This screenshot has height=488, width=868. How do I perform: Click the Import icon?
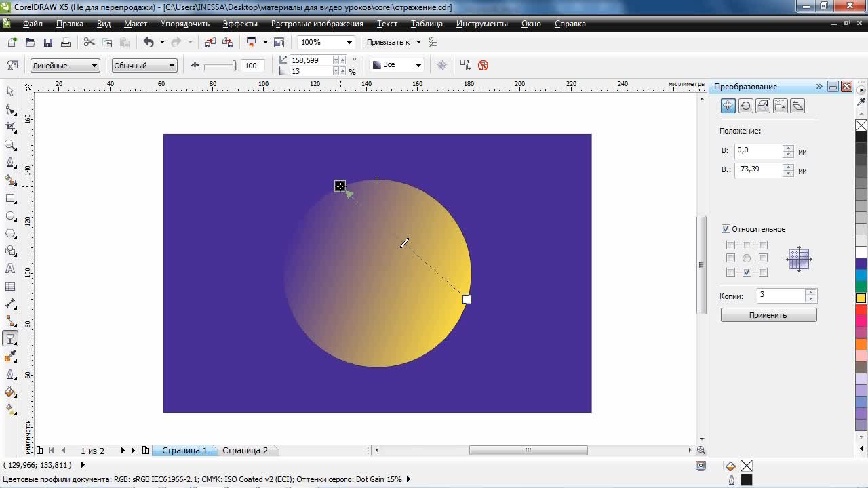[210, 42]
